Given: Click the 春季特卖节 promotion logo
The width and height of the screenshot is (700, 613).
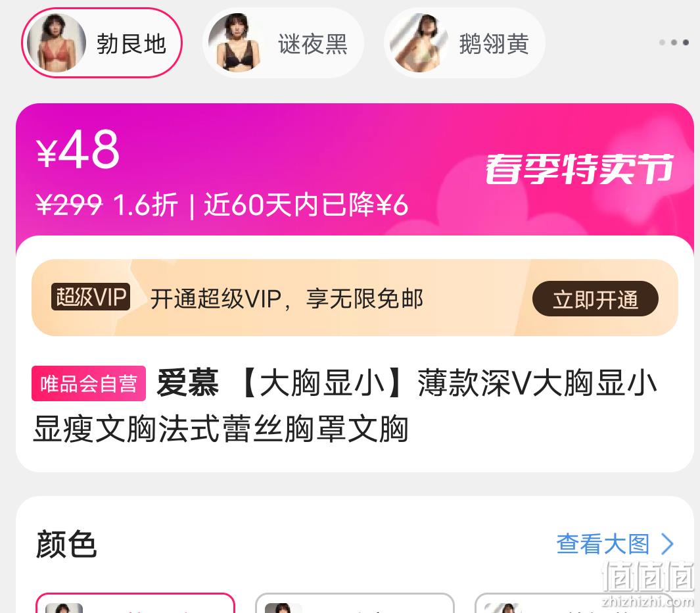Looking at the screenshot, I should [579, 169].
